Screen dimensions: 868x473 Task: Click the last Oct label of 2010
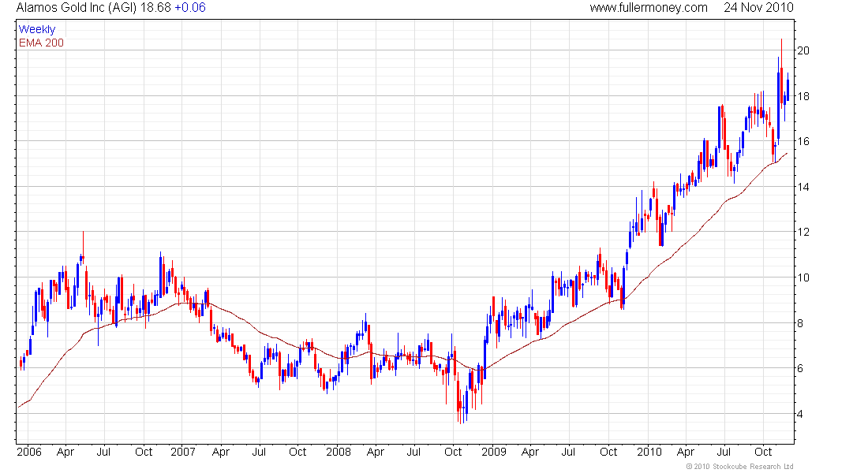click(764, 452)
